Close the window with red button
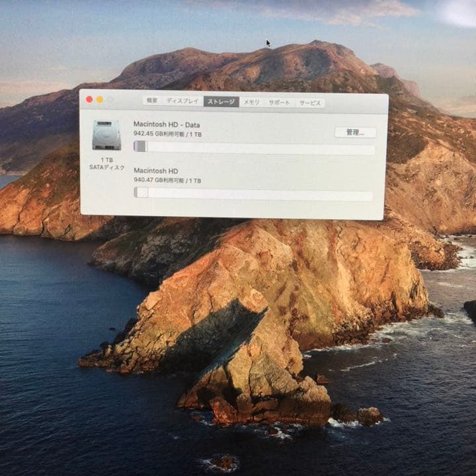The width and height of the screenshot is (476, 476). [89, 100]
